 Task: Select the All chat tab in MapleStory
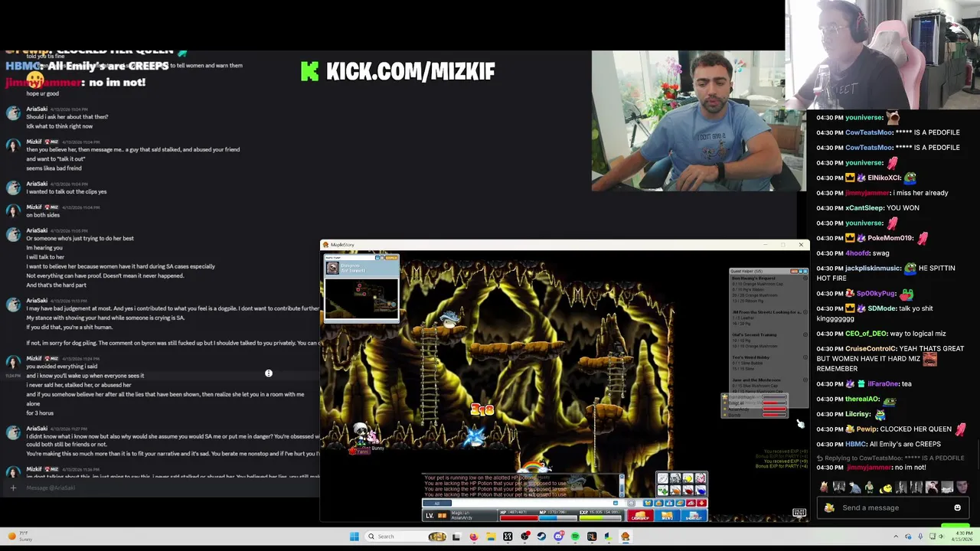(437, 503)
